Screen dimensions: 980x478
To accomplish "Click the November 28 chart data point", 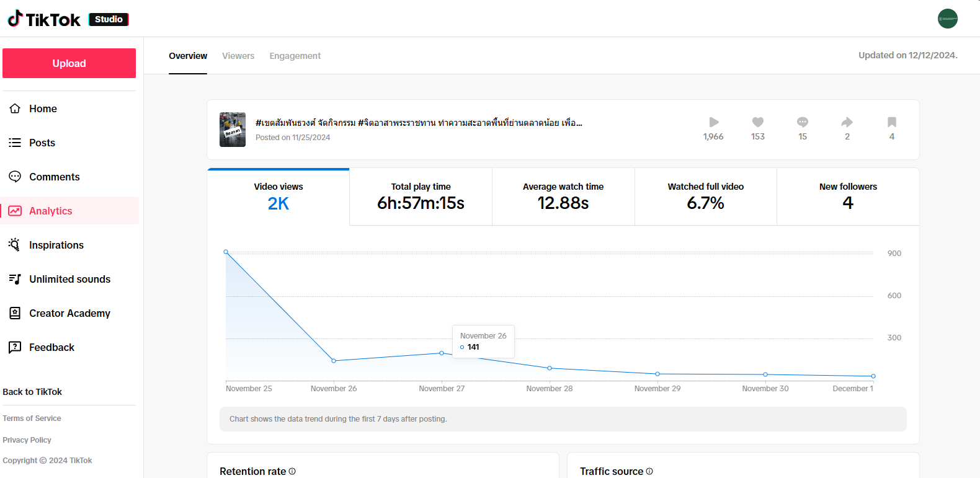I will (x=550, y=368).
